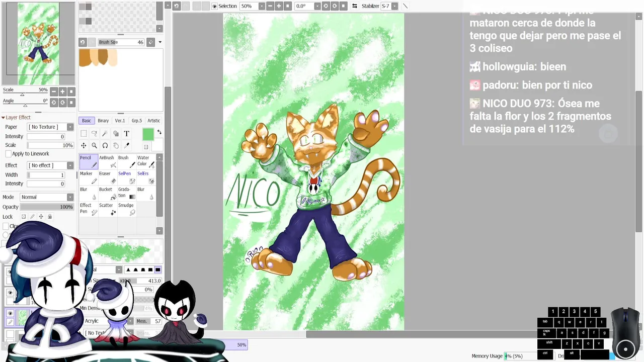Viewport: 644px width, 362px height.
Task: Rotate the canvas view counterclockwise in toolbar
Action: pos(326,6)
